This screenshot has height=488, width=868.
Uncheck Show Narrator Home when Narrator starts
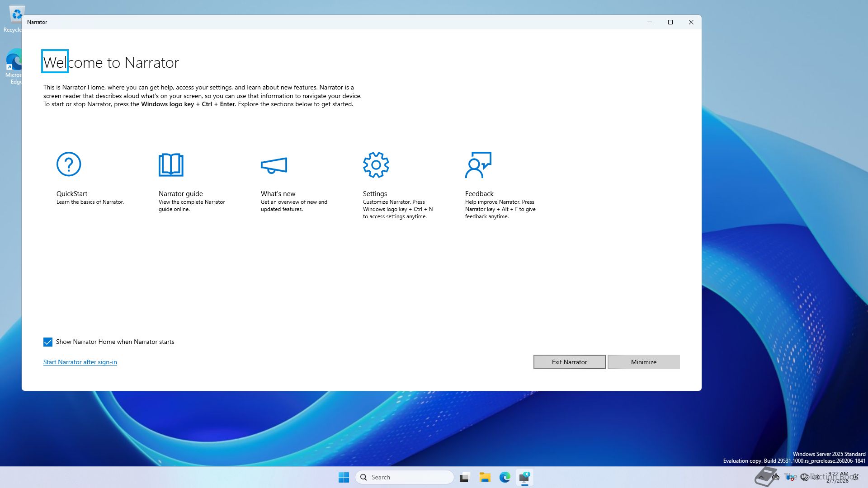pos(48,342)
